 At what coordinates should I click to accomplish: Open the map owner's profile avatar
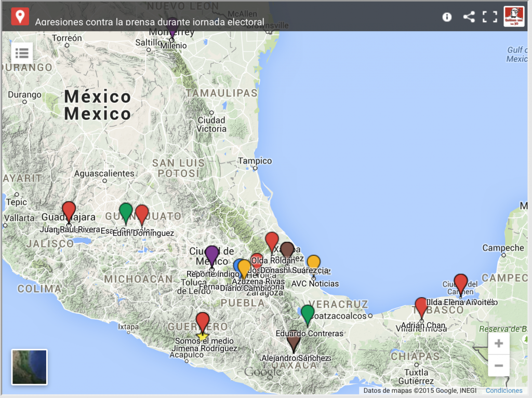tap(513, 17)
